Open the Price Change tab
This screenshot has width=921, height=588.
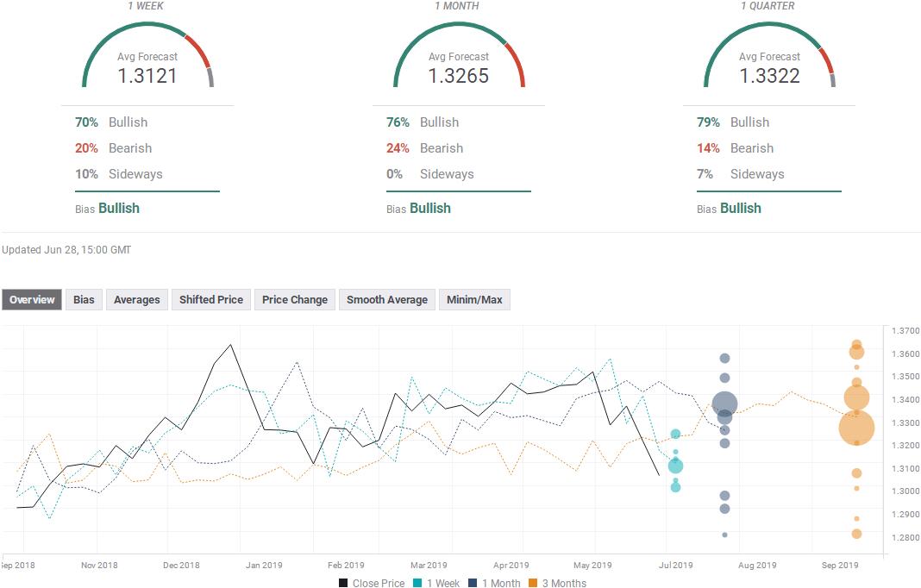coord(294,300)
